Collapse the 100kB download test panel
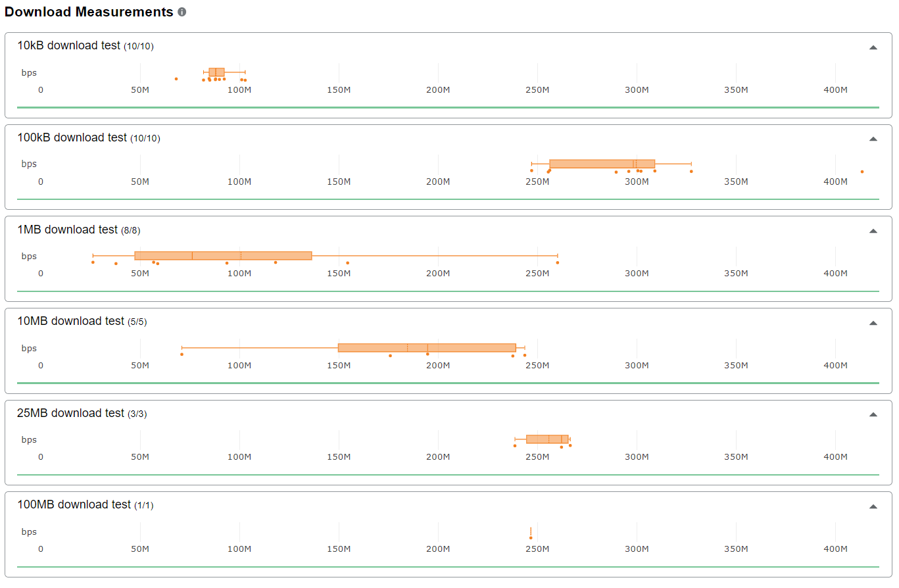The height and width of the screenshot is (588, 899). pos(873,139)
